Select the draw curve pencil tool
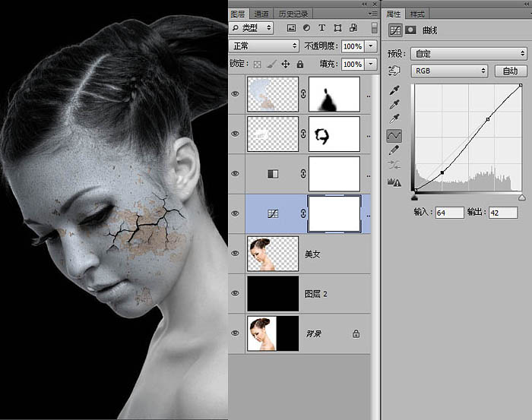Screen dimensions: 532x420 (394, 150)
